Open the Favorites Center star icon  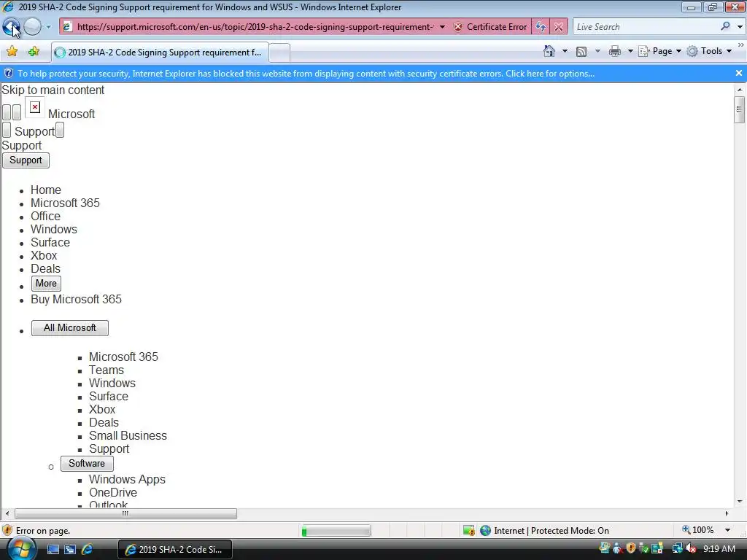(12, 52)
